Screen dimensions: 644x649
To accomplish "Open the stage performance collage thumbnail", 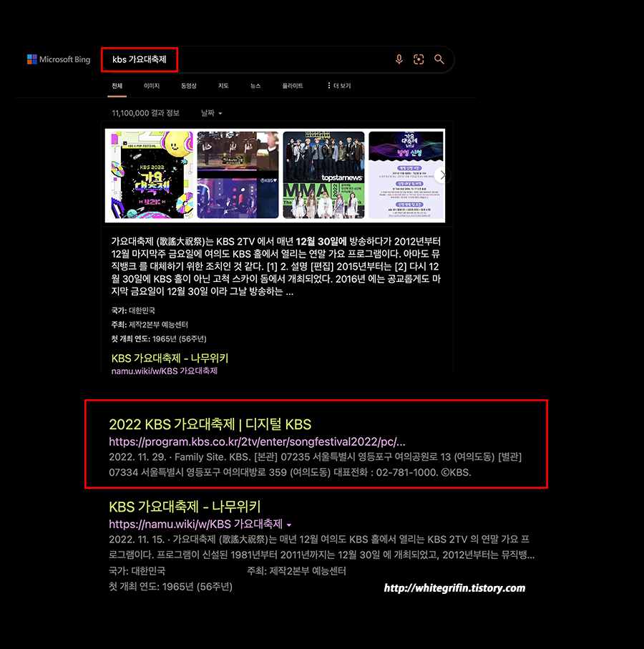I will point(238,175).
